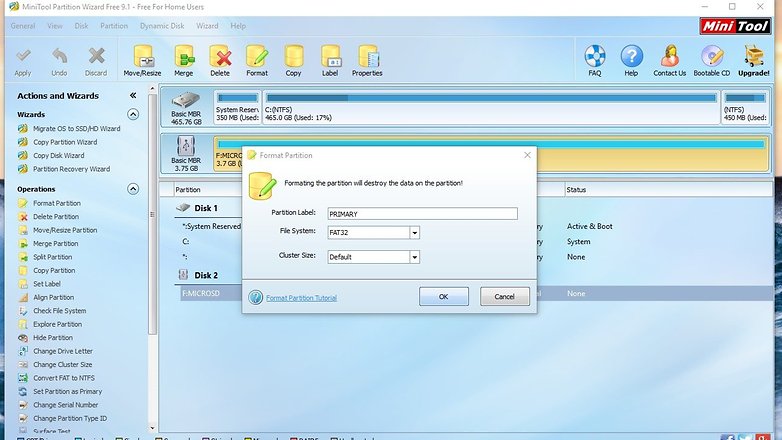The height and width of the screenshot is (440, 782).
Task: Click the Move/Resize toolbar icon
Action: 142,56
